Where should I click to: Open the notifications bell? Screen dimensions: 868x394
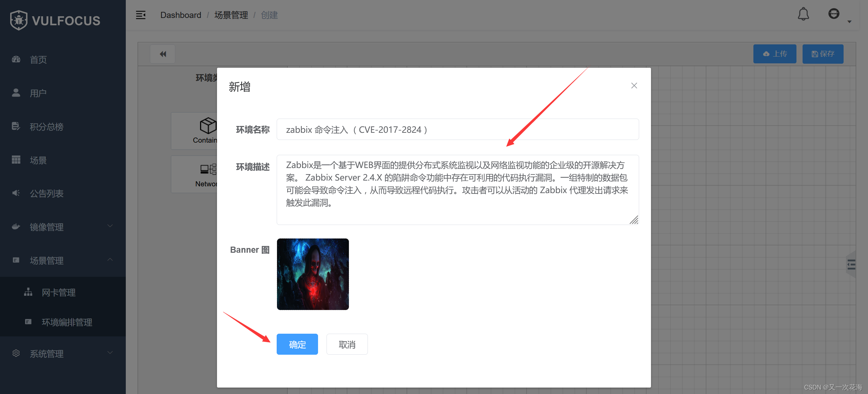pyautogui.click(x=803, y=14)
